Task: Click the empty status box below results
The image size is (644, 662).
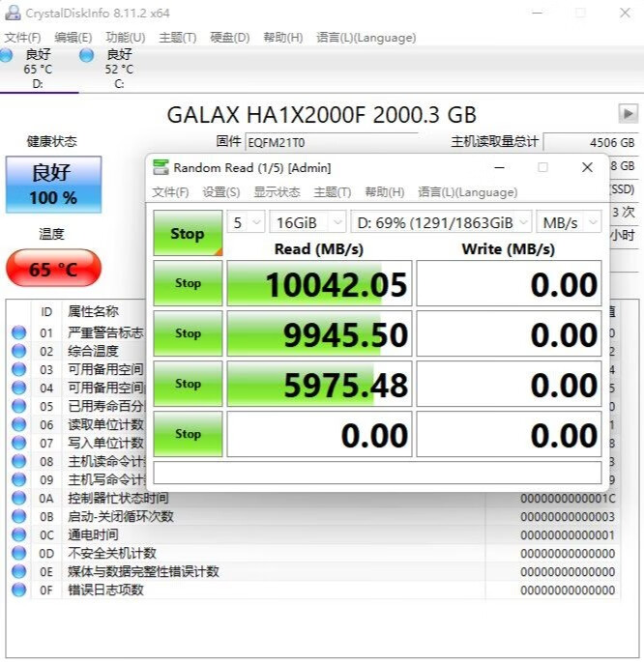Action: click(377, 473)
